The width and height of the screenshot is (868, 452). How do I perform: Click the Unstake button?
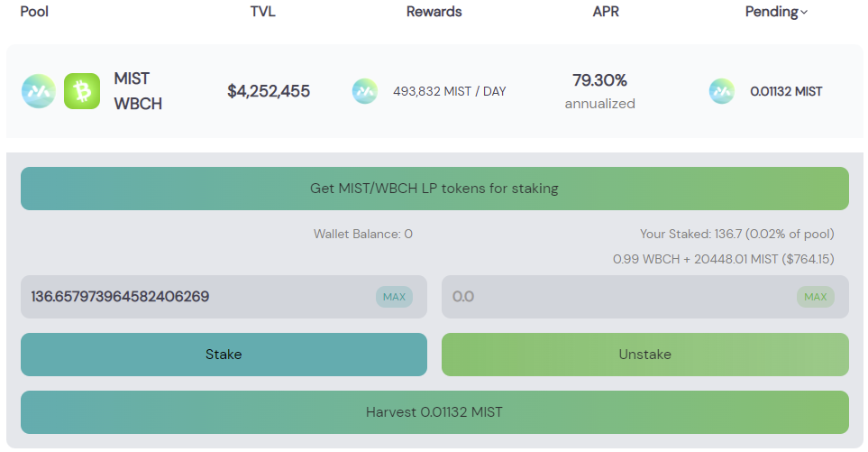point(644,355)
